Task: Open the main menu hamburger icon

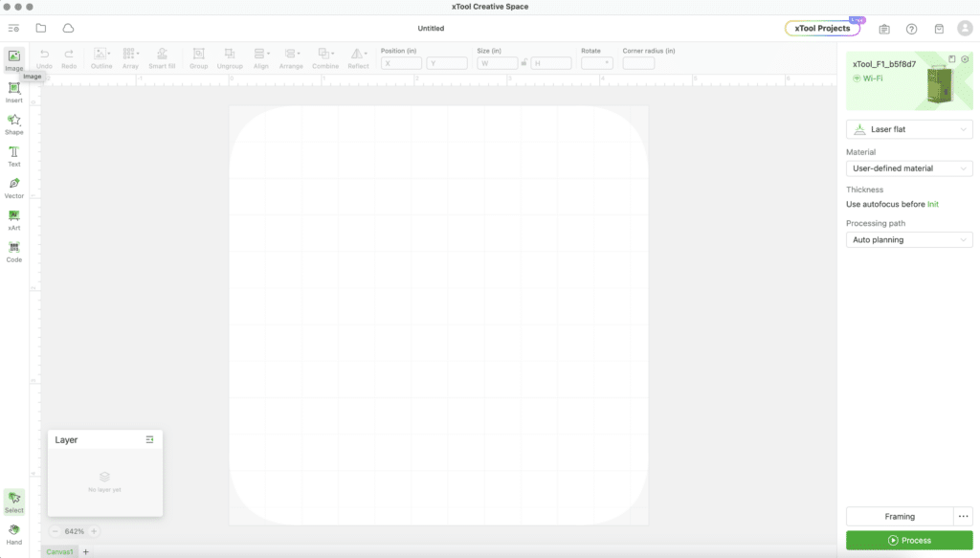Action: point(13,28)
